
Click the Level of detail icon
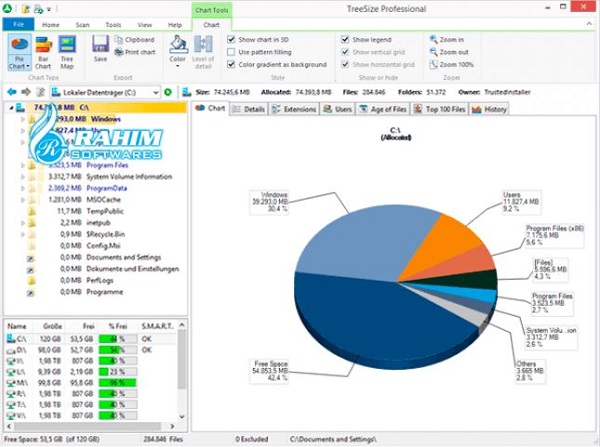pos(203,44)
